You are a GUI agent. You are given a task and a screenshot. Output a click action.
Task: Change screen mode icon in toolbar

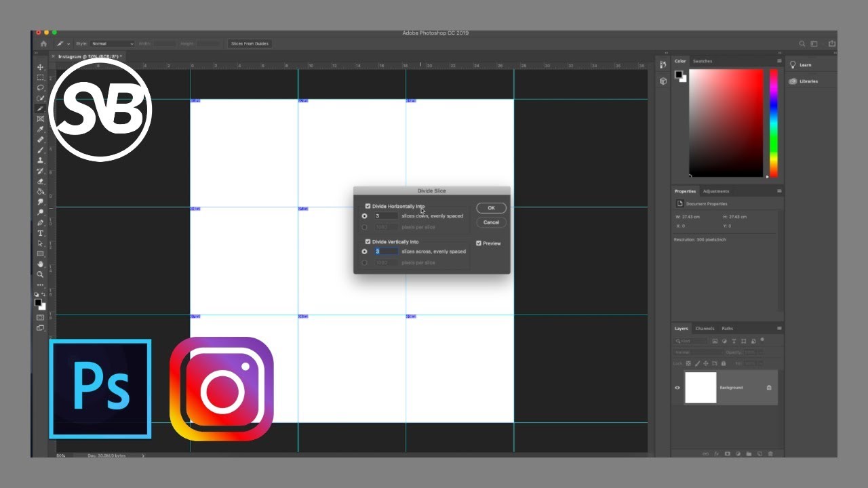tap(41, 328)
